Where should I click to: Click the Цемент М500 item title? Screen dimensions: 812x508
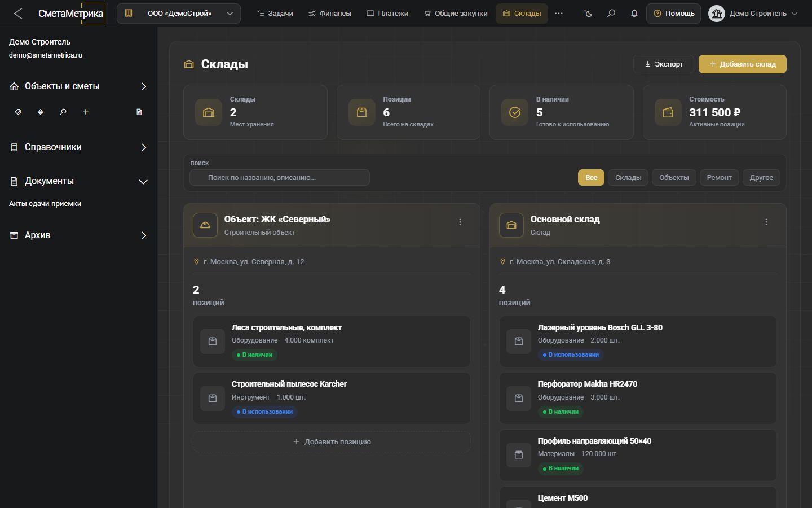tap(563, 498)
